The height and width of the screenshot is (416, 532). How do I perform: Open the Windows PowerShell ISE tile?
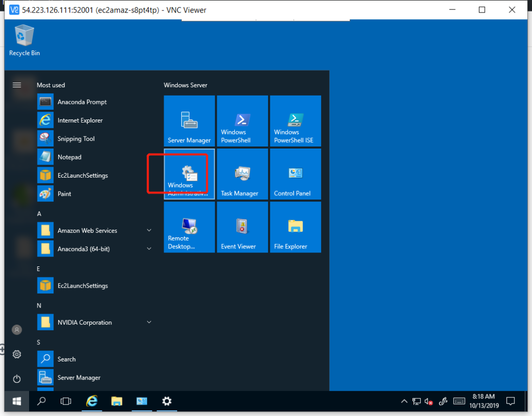[x=295, y=121]
